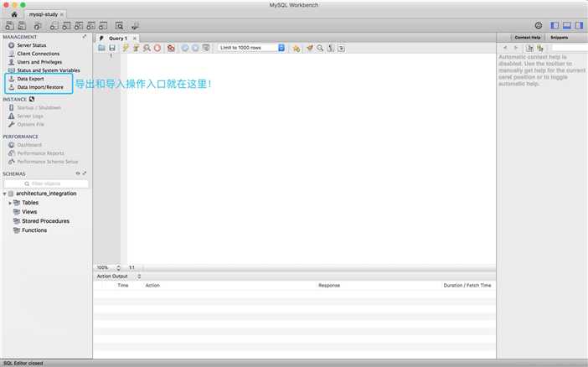
Task: Commit the current transaction icon
Action: pos(185,48)
